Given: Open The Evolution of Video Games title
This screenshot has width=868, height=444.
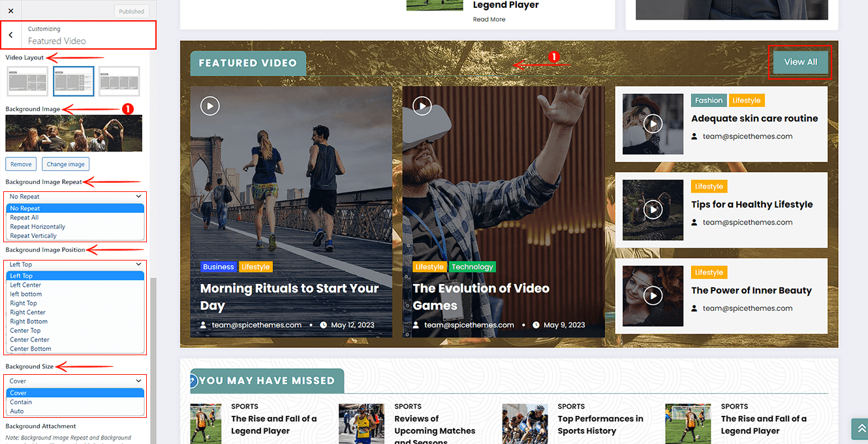Looking at the screenshot, I should click(481, 297).
